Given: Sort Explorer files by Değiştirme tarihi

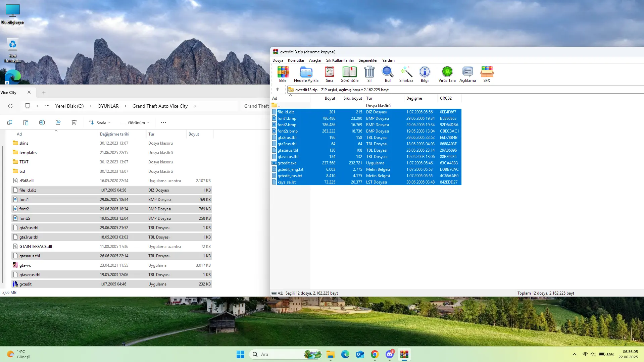Looking at the screenshot, I should tap(122, 134).
